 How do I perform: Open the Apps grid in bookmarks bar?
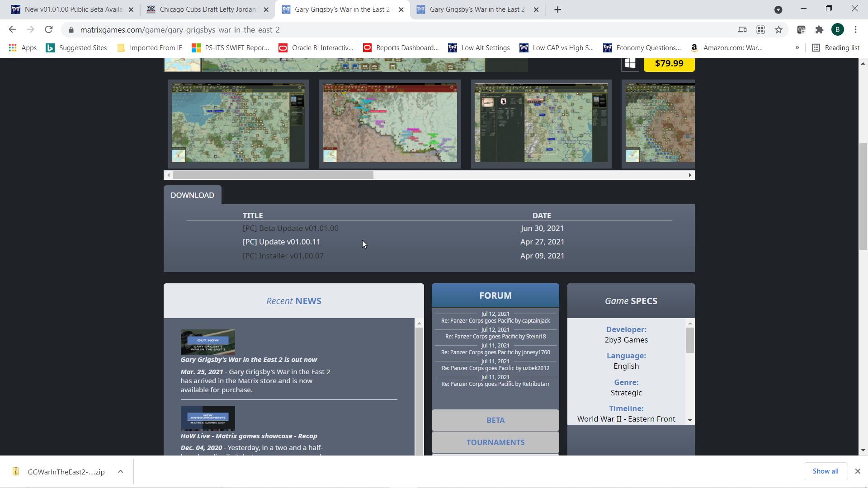coord(13,48)
